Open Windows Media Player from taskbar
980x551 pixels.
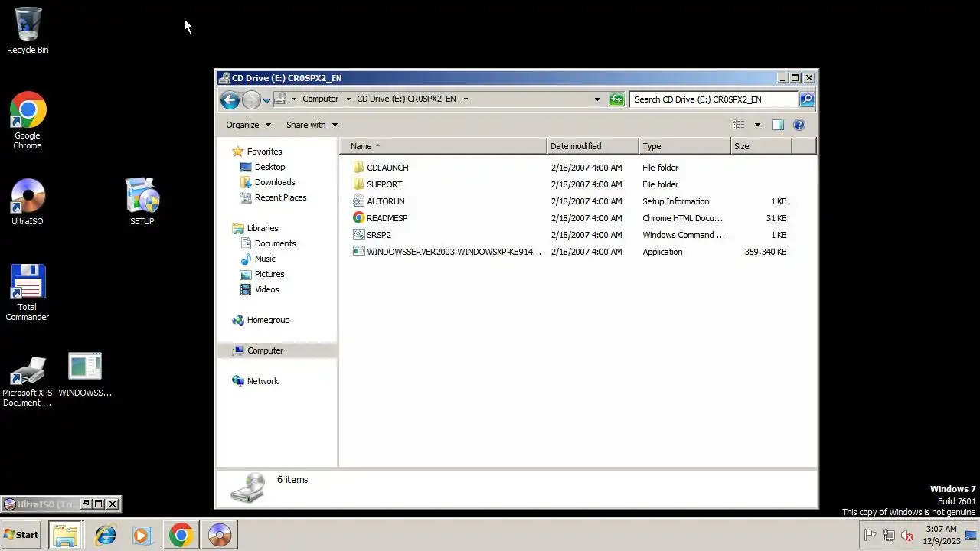[142, 535]
